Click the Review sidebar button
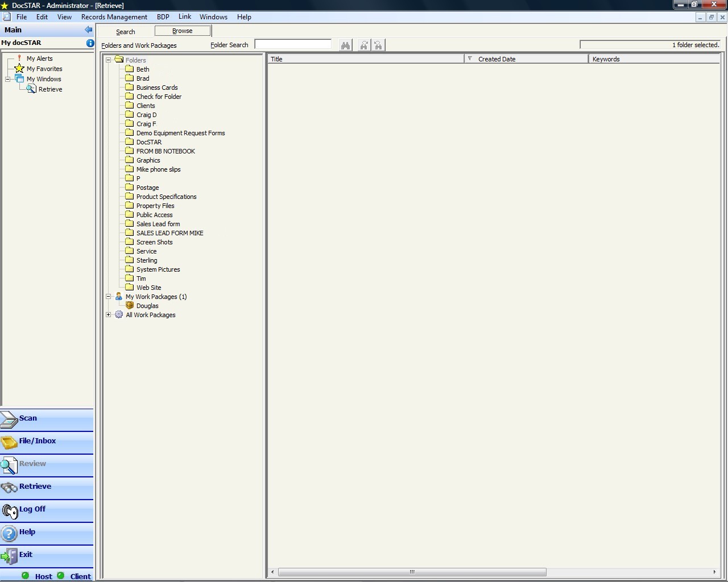 (x=47, y=465)
